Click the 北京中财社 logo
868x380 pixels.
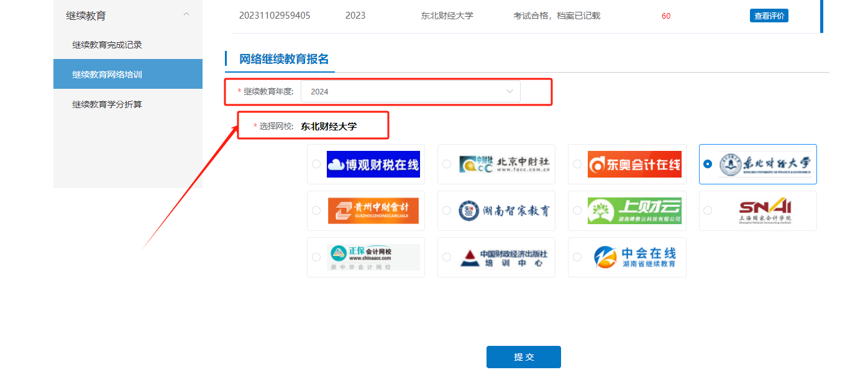tap(504, 165)
